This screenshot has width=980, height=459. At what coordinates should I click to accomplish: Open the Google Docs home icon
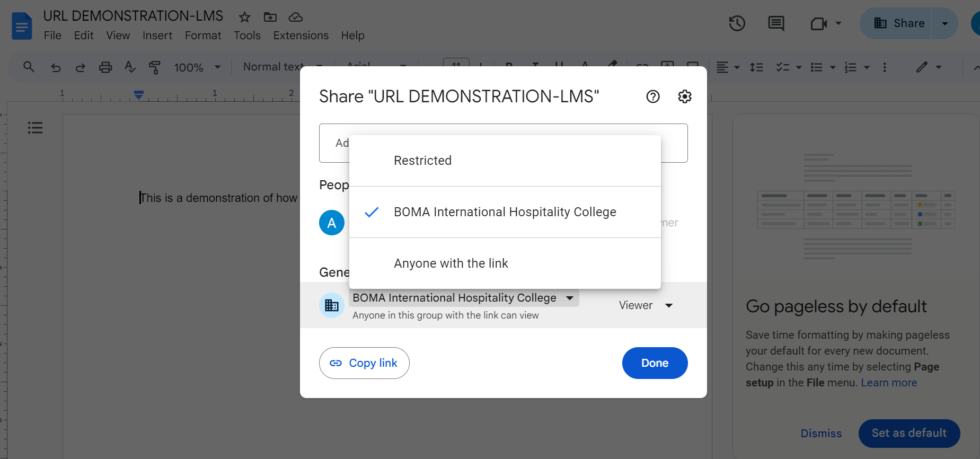click(22, 26)
